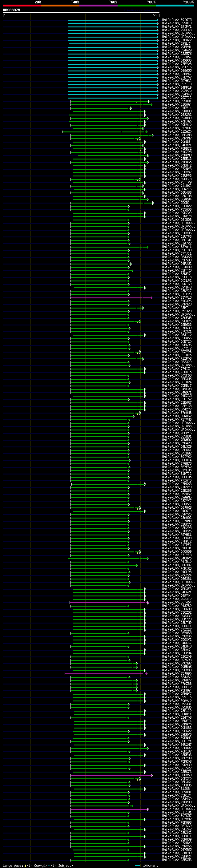The height and width of the screenshot is (868, 197).
Task: Select the UniRef100_P52329 label
Action: [177, 362]
